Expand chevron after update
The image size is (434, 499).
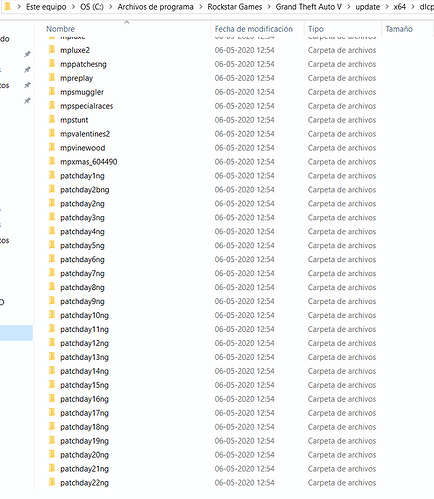[x=387, y=7]
